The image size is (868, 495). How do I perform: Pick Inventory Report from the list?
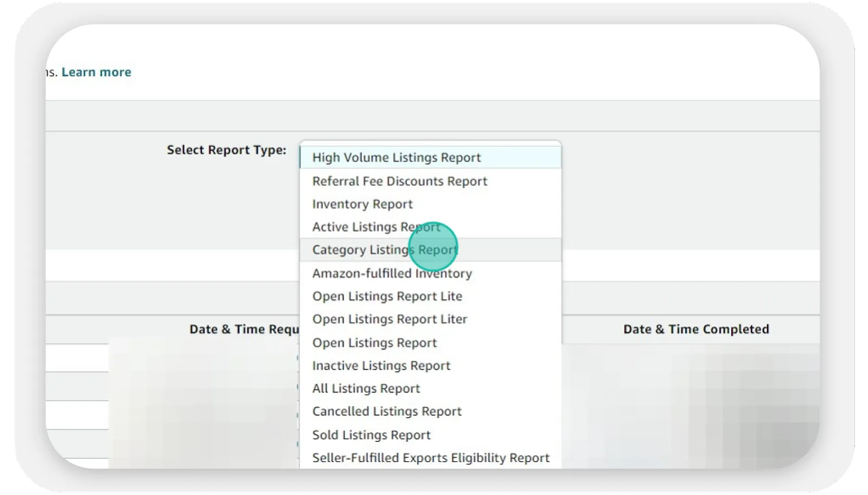tap(362, 204)
